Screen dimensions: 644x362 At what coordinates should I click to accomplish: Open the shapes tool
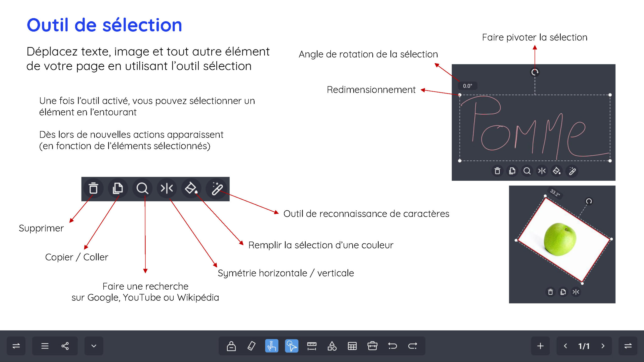[x=332, y=346]
